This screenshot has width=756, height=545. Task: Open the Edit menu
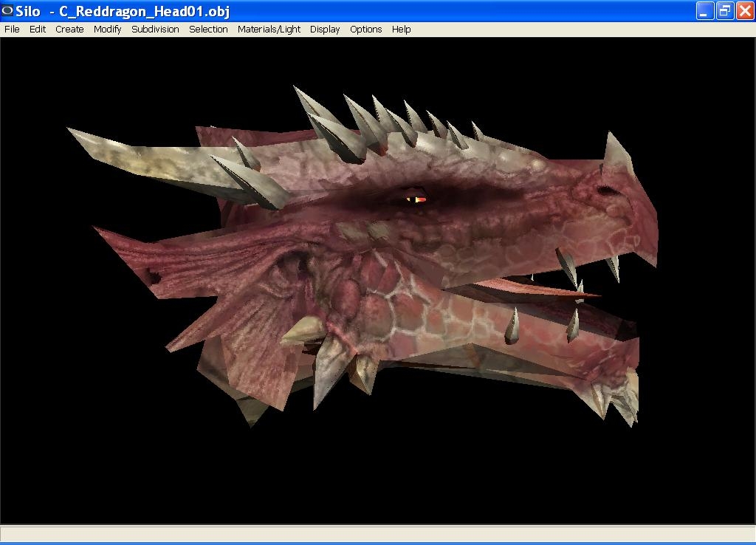coord(38,30)
